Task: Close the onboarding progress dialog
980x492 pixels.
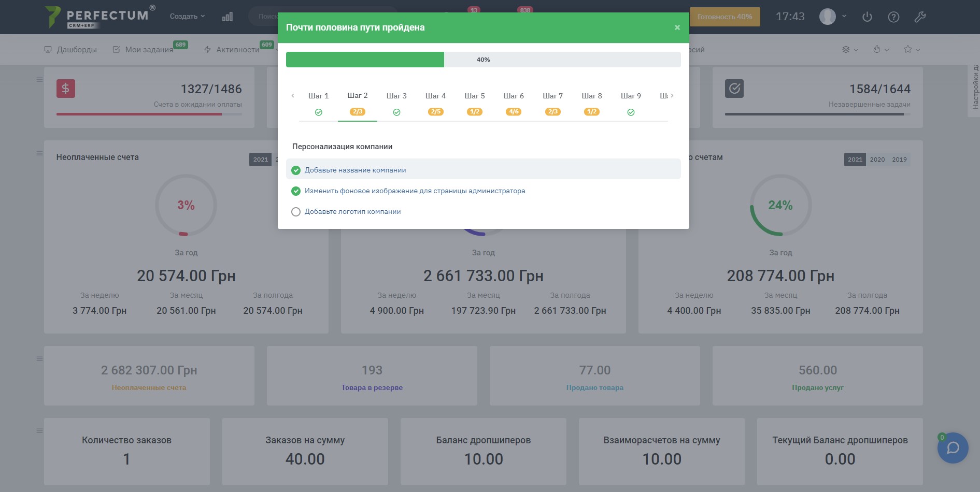Action: [677, 27]
